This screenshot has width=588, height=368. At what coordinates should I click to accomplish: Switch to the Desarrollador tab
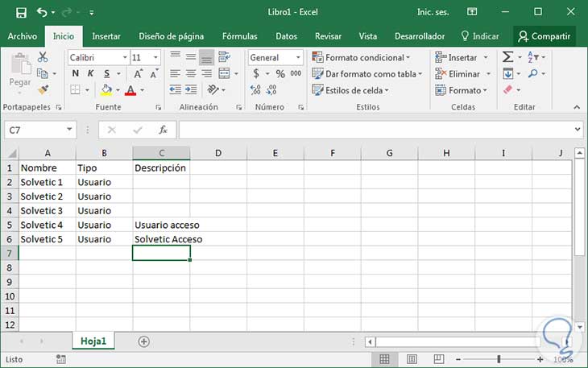(x=420, y=36)
